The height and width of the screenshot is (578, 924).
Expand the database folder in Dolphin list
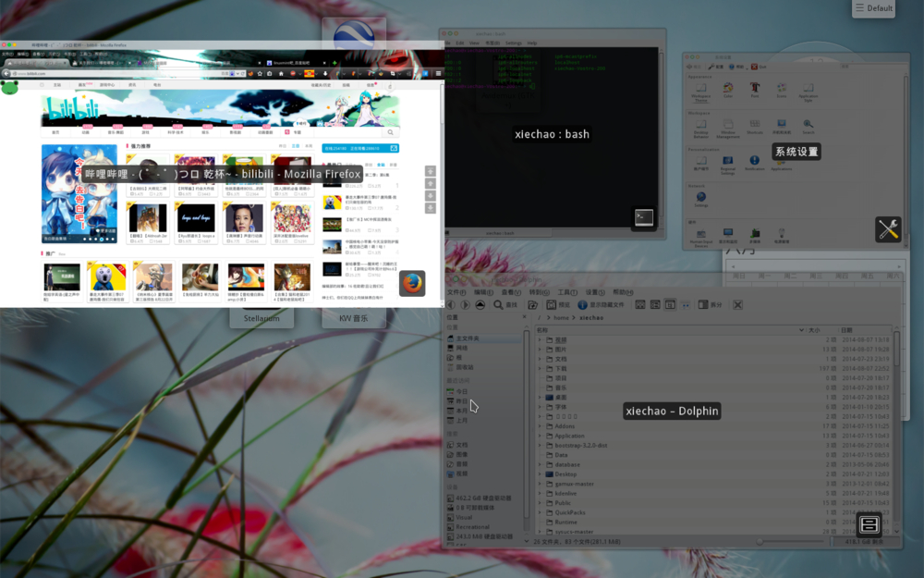(540, 465)
